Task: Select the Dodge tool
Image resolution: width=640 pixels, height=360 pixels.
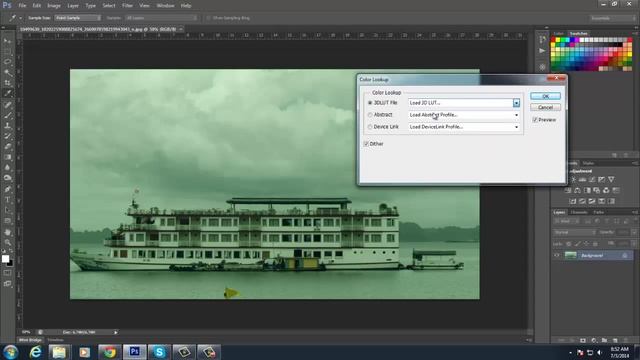Action: click(x=7, y=178)
